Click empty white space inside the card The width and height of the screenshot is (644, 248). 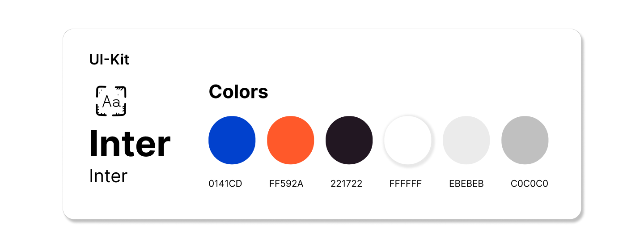(x=402, y=63)
